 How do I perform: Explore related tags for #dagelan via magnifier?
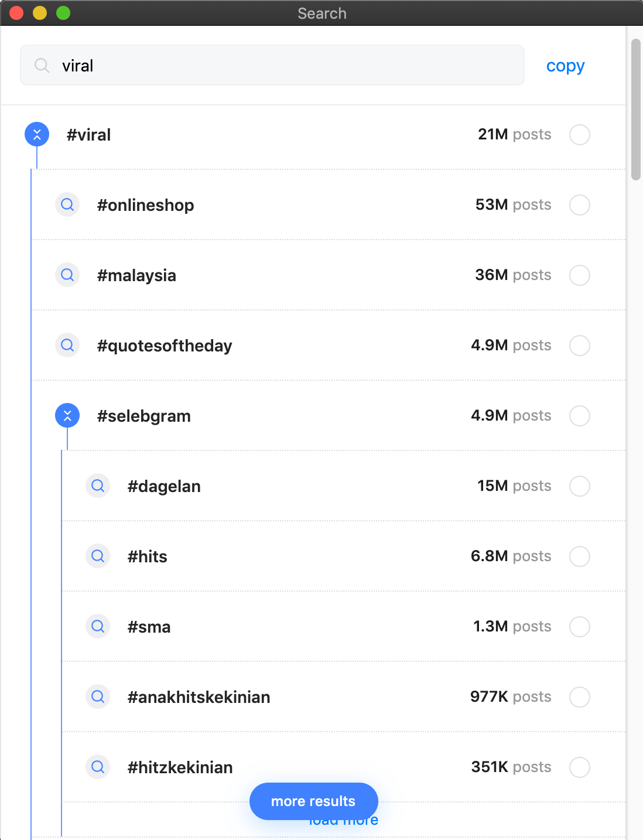98,486
